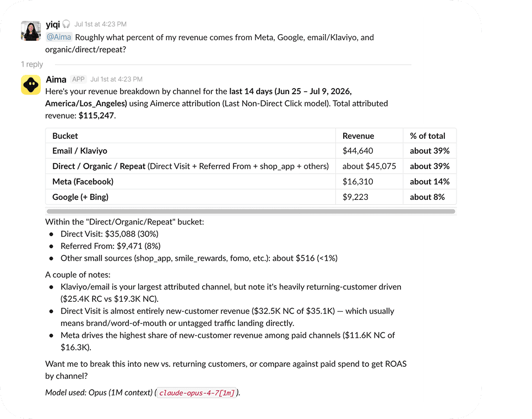
Task: Open yiqi's profile avatar photo
Action: pyautogui.click(x=31, y=31)
